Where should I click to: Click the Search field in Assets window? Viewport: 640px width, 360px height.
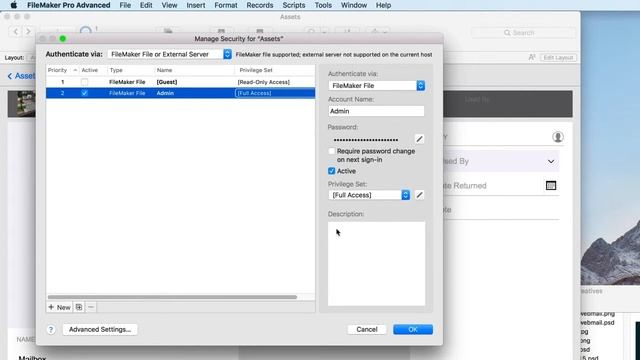click(x=523, y=33)
